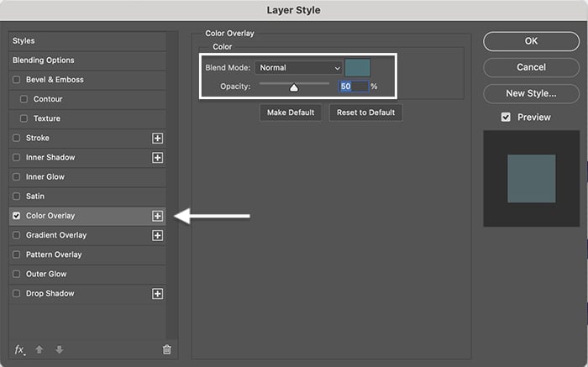Confirm with the OK button
The image size is (588, 367).
pyautogui.click(x=532, y=41)
